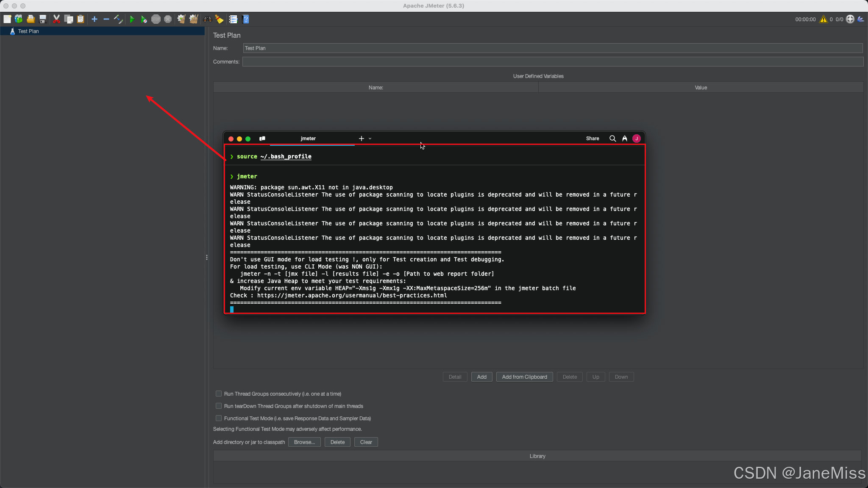Open the Function Helper dialog icon
This screenshot has width=868, height=488.
click(x=233, y=19)
